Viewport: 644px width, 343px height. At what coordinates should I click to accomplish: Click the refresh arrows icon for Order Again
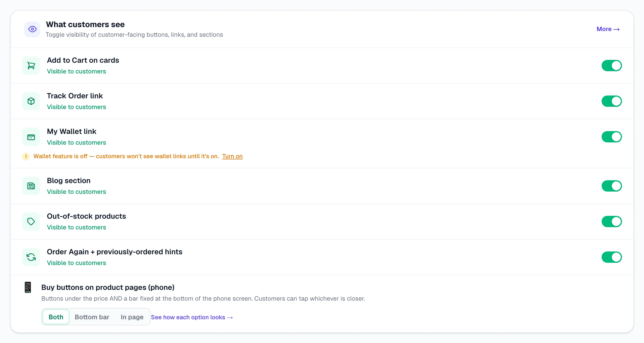tap(31, 257)
